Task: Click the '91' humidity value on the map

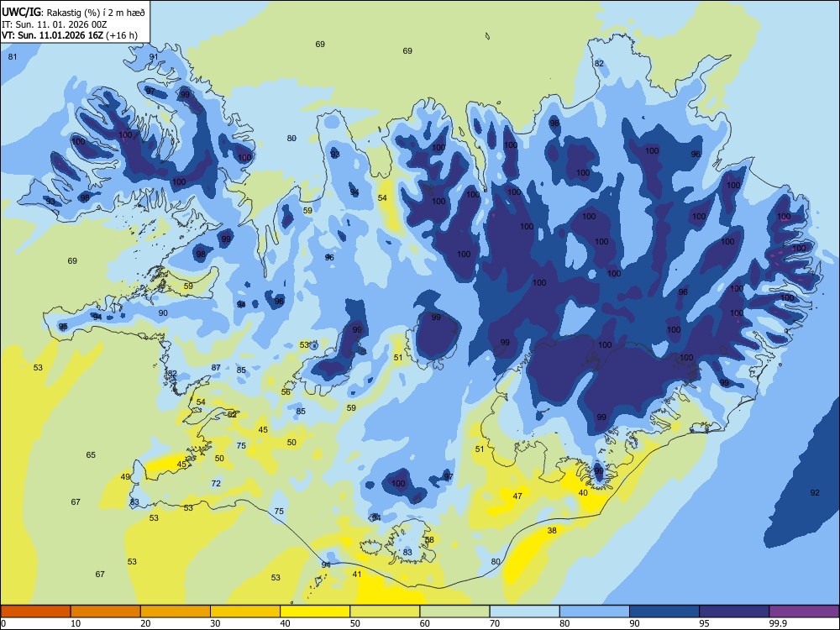Action: 154,57
